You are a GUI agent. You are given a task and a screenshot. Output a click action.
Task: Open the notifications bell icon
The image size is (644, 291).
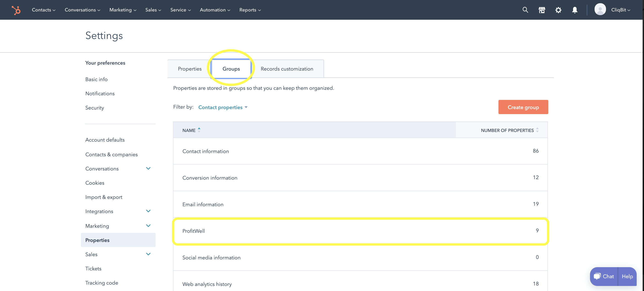574,10
